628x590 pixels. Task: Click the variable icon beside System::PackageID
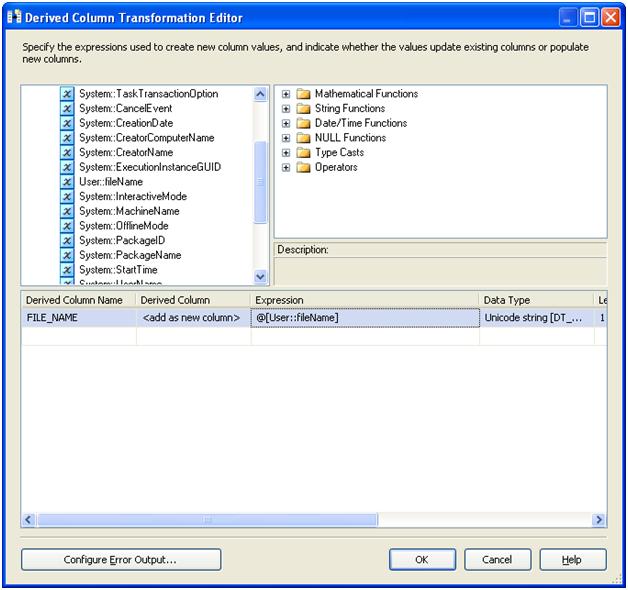[67, 240]
